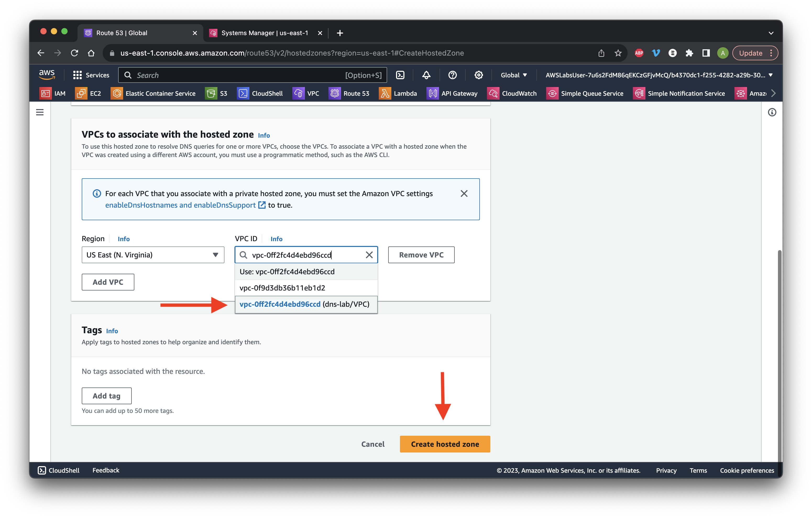Image resolution: width=812 pixels, height=517 pixels.
Task: Open API Gateway shortcut
Action: click(452, 94)
